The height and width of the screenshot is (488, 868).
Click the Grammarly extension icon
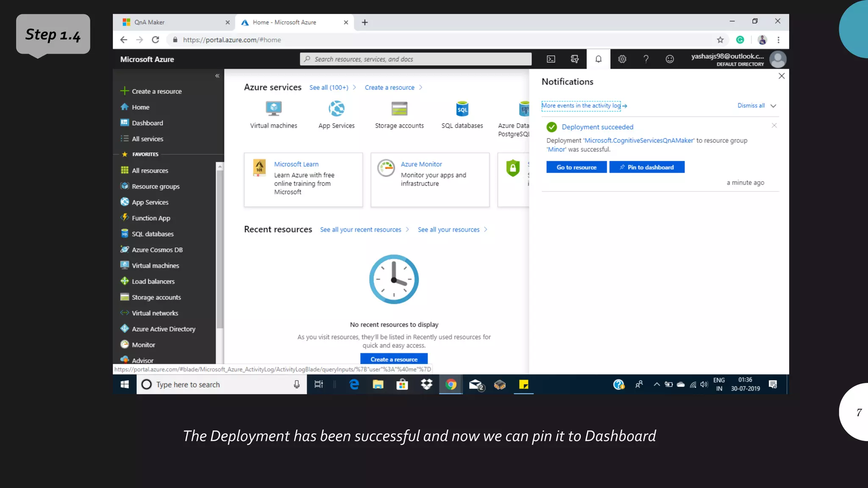coord(740,40)
